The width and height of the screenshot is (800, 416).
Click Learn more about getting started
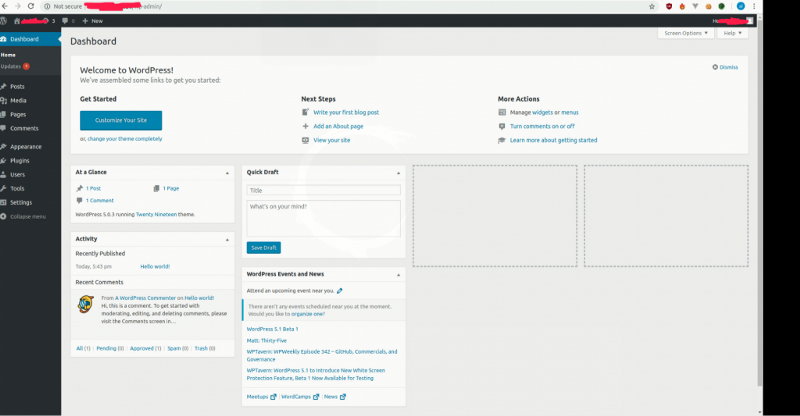pyautogui.click(x=554, y=140)
